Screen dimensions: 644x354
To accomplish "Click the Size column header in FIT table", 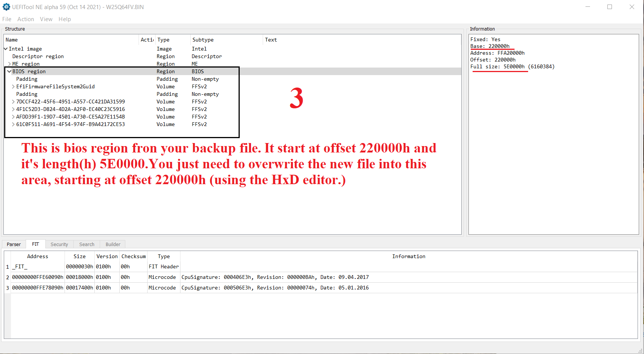I will pos(80,256).
